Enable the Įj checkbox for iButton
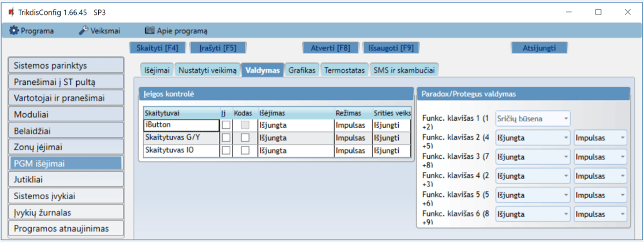Viewport: 644px width, 242px height. 226,125
